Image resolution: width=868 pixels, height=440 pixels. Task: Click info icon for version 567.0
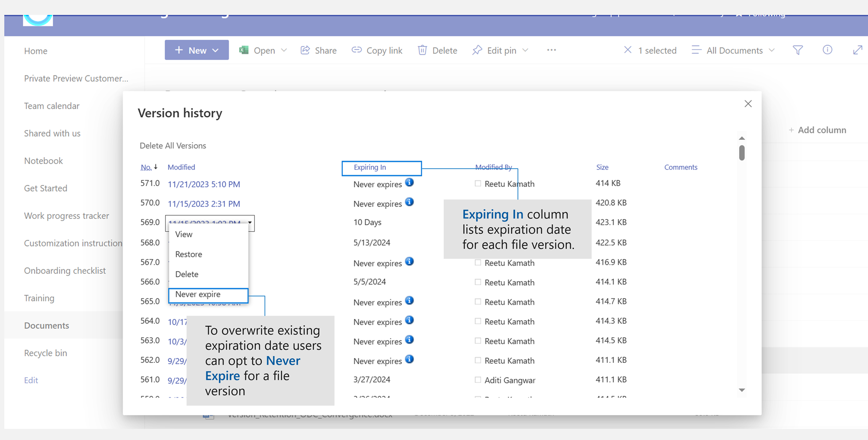click(409, 261)
